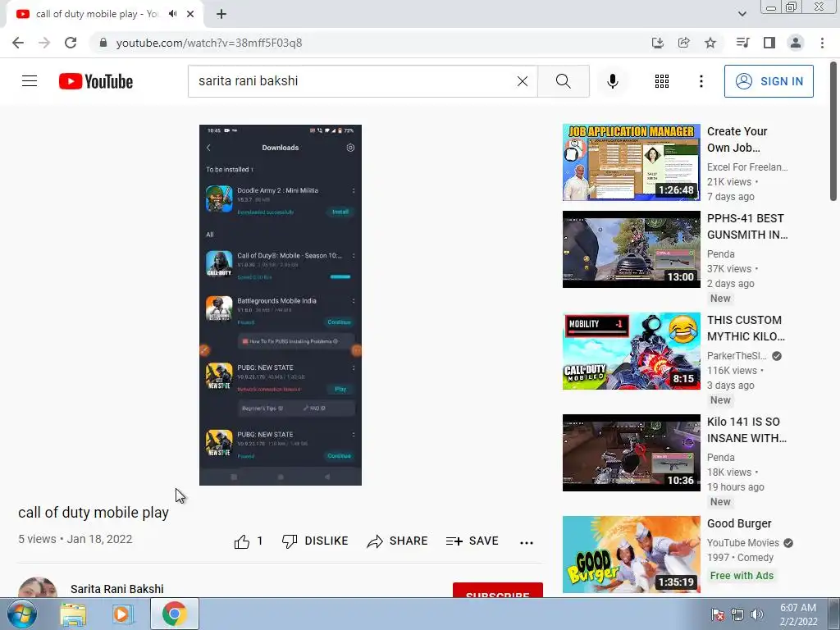The height and width of the screenshot is (630, 840).
Task: Open a new browser tab
Action: [x=221, y=14]
